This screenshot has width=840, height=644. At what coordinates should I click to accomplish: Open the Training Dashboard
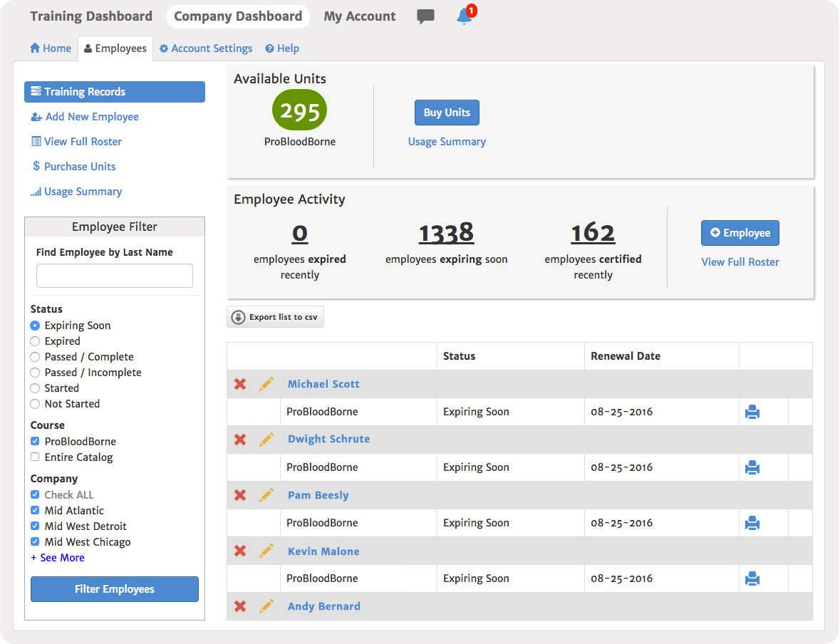pos(90,16)
